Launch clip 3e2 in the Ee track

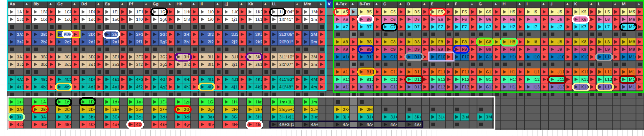pyautogui.click(x=107, y=65)
